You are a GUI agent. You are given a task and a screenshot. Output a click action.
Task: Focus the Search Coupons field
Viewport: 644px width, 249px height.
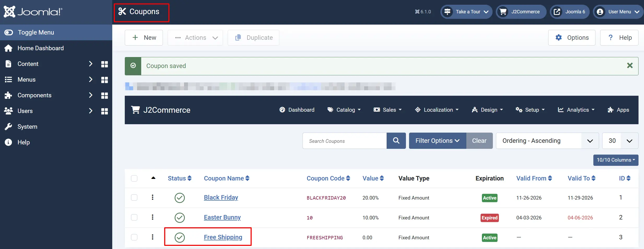[345, 141]
